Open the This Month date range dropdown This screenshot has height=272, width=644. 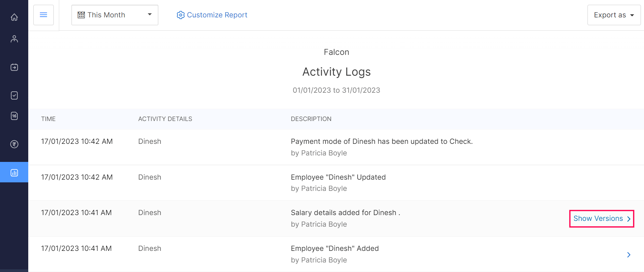click(115, 15)
